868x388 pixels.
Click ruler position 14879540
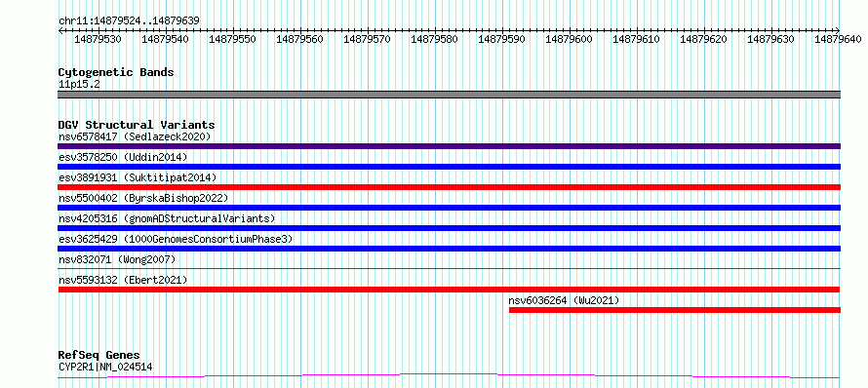click(x=165, y=39)
